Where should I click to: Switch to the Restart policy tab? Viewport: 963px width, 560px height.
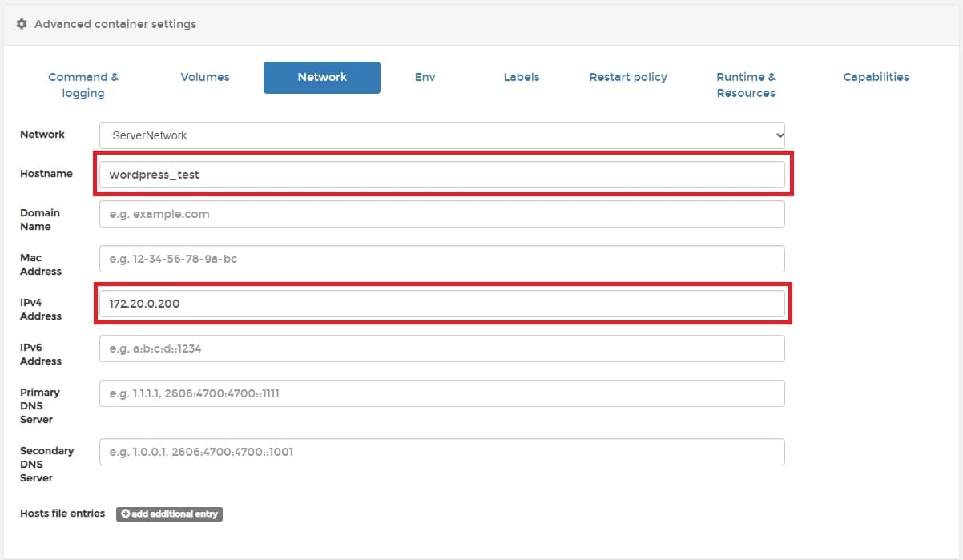[x=628, y=77]
